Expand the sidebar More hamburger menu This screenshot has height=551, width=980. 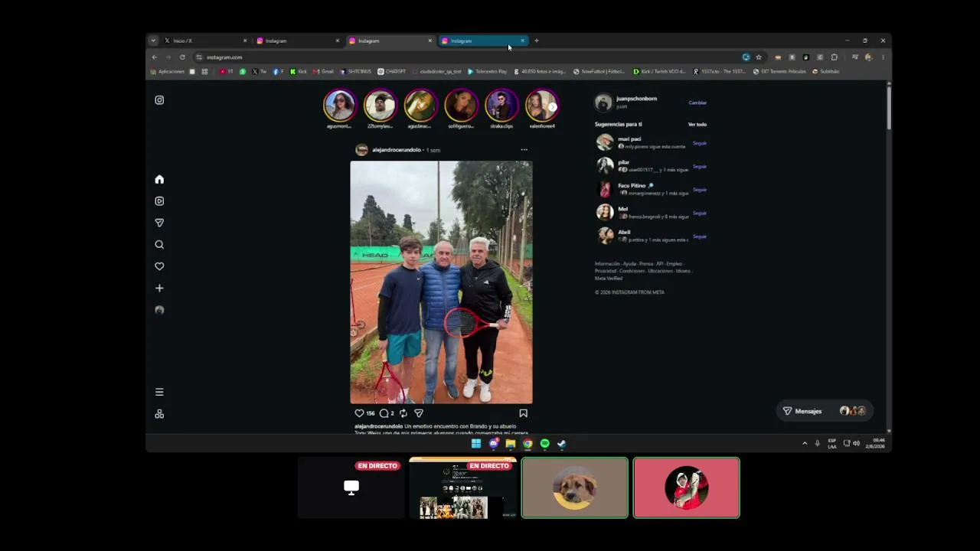[x=159, y=392]
